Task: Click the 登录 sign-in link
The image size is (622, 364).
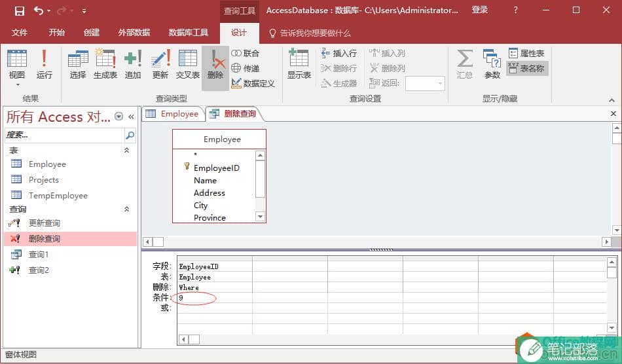Action: point(479,10)
